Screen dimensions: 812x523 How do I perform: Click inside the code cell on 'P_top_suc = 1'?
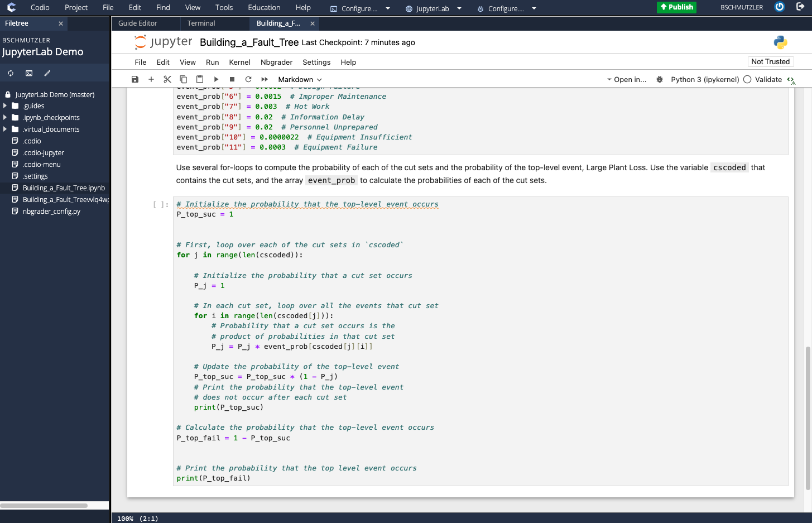pyautogui.click(x=205, y=214)
